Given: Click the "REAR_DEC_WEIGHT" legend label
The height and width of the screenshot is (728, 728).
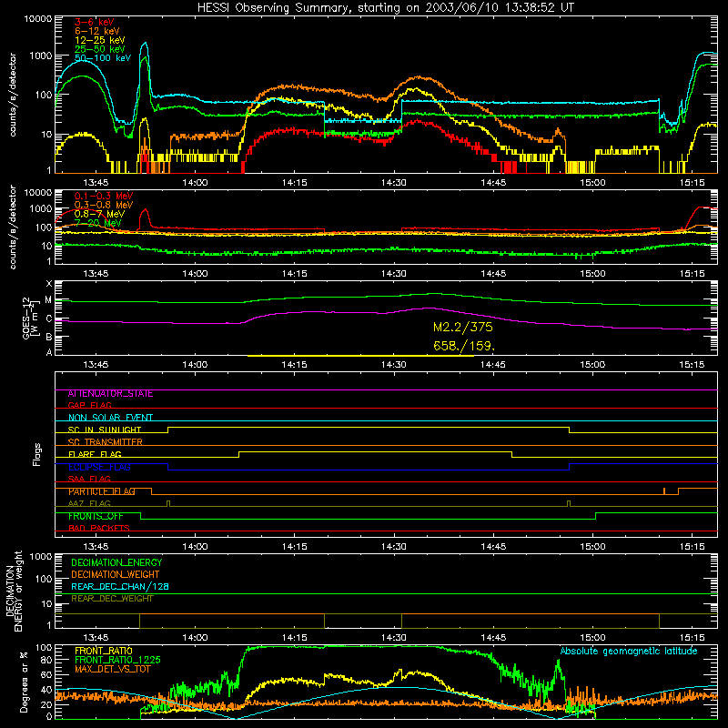Looking at the screenshot, I should [x=112, y=599].
